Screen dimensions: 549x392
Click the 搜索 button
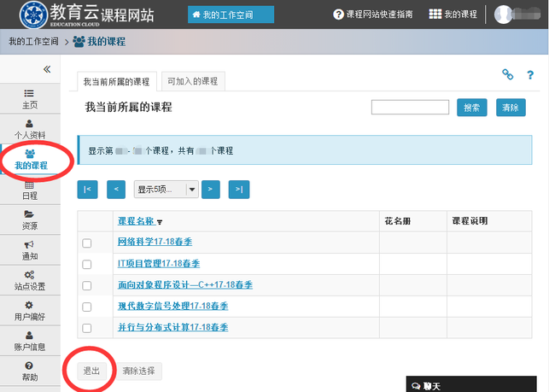(x=472, y=108)
